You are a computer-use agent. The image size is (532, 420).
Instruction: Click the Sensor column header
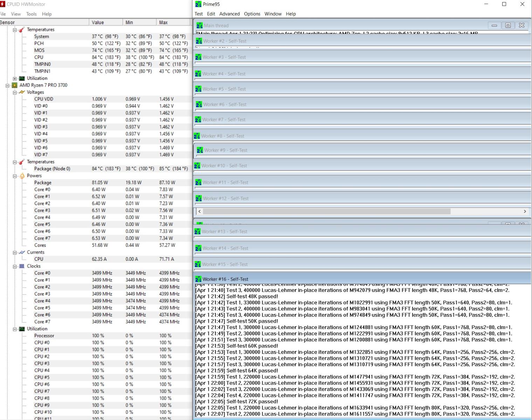coord(44,22)
